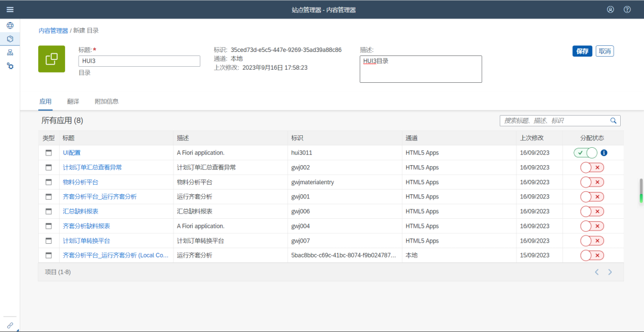
Task: Click the link icon at sidebar bottom
Action: coord(10,325)
